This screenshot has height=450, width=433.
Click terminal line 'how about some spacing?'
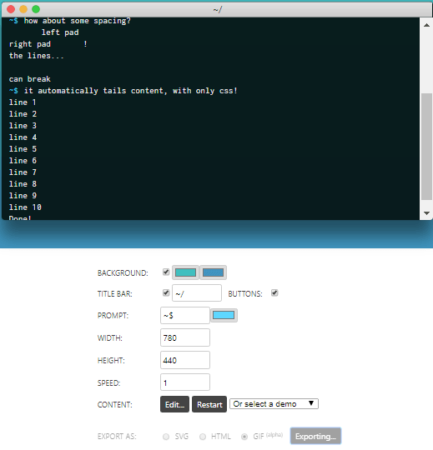[77, 21]
